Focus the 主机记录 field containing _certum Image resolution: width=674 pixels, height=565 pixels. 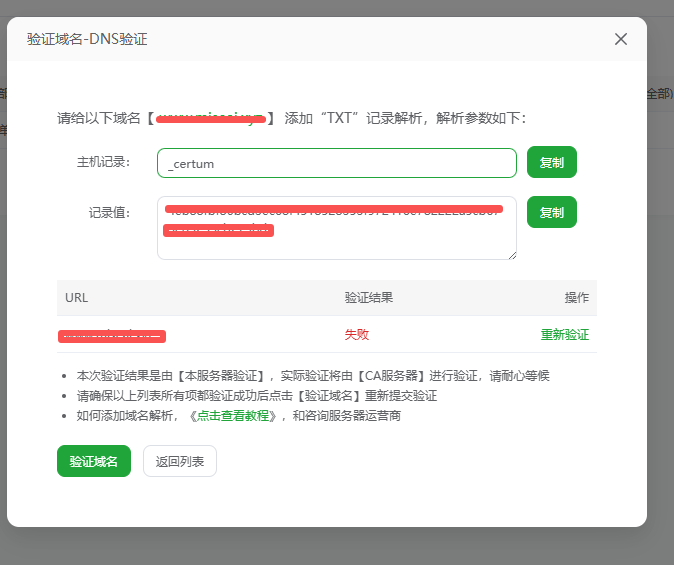click(x=337, y=163)
